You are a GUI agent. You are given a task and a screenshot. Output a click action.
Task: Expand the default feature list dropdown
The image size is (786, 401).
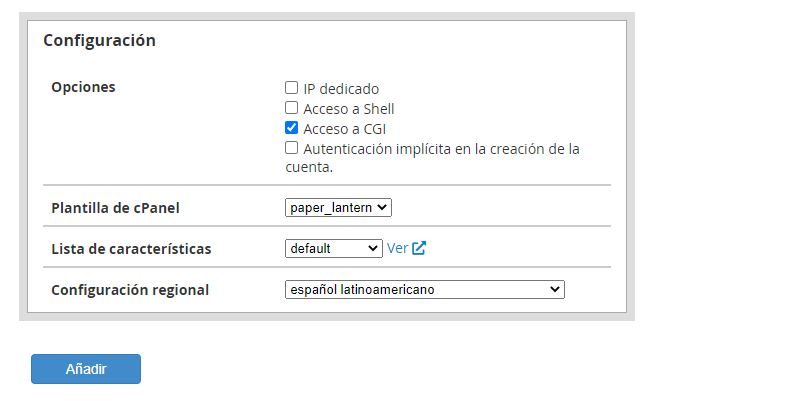333,248
